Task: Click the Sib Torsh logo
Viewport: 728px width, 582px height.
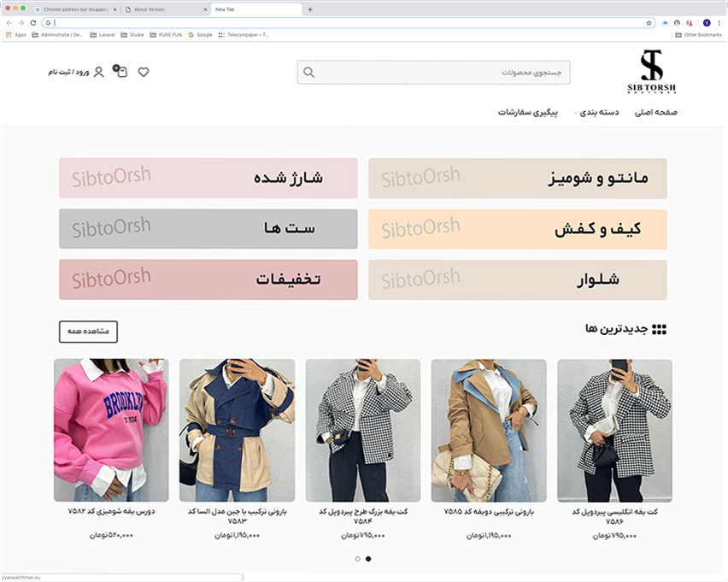Action: point(651,72)
